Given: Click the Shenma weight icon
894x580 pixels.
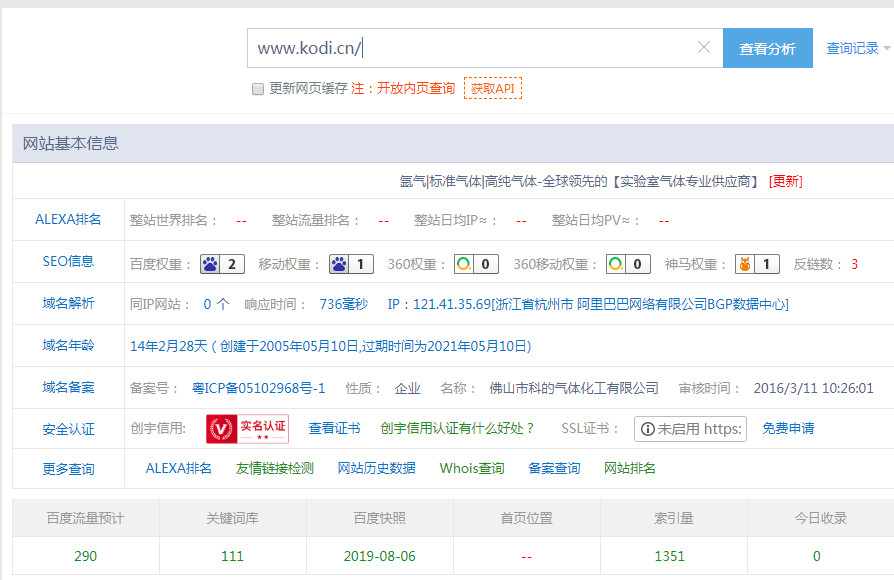Looking at the screenshot, I should click(x=744, y=264).
